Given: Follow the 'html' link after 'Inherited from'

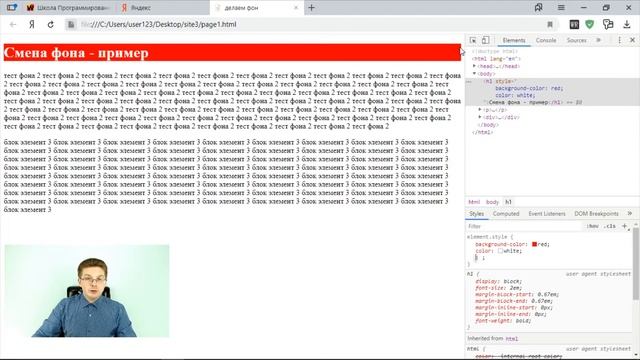Looking at the screenshot, I should 511,339.
